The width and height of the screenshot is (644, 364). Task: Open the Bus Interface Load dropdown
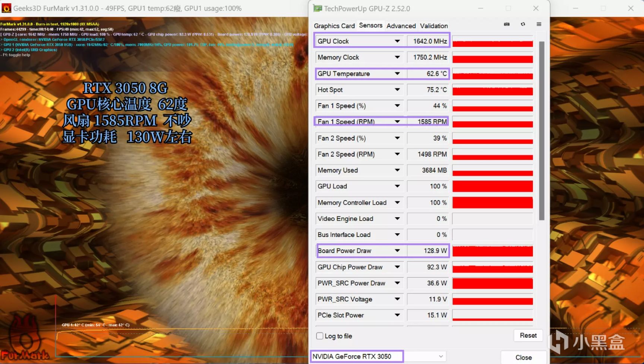point(397,234)
